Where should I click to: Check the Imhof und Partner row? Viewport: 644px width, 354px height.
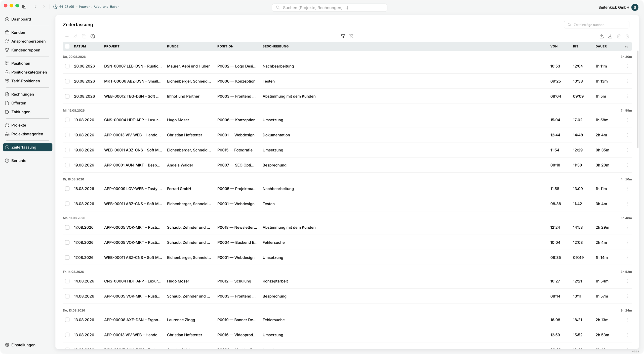(67, 96)
